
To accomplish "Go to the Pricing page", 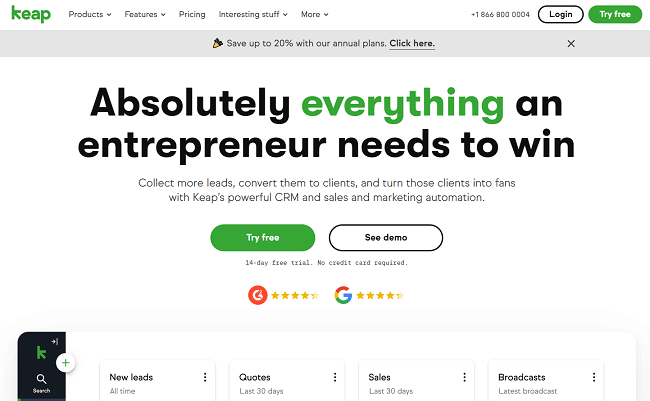I will tap(192, 15).
